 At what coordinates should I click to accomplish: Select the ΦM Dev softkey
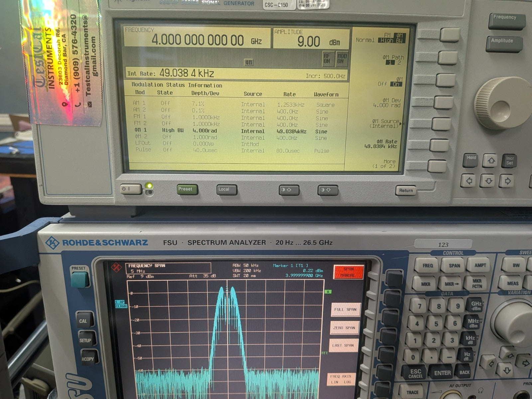[387, 103]
